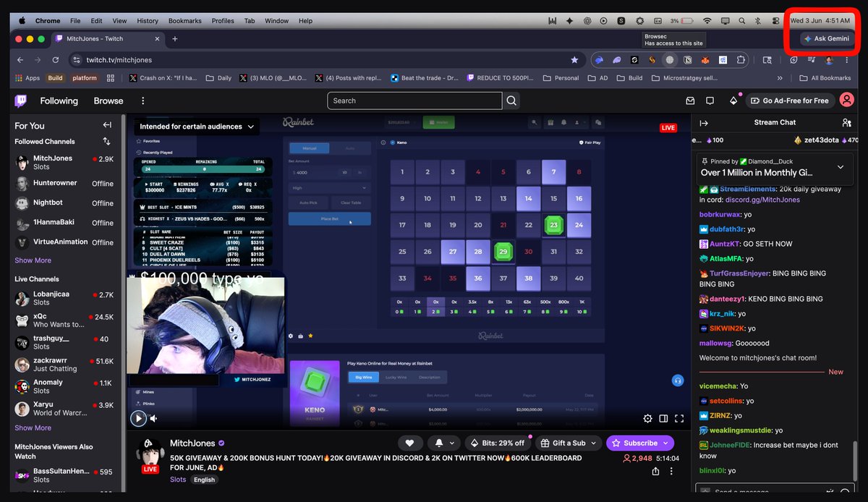Screen dimensions: 868x502
Task: Open the Chrome Extensions puzzle icon
Action: tap(741, 60)
